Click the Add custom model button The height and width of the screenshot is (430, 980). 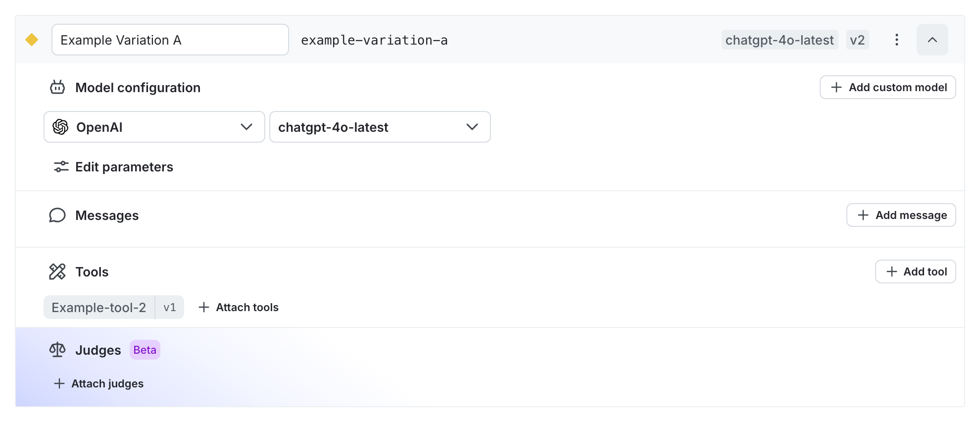pos(887,88)
